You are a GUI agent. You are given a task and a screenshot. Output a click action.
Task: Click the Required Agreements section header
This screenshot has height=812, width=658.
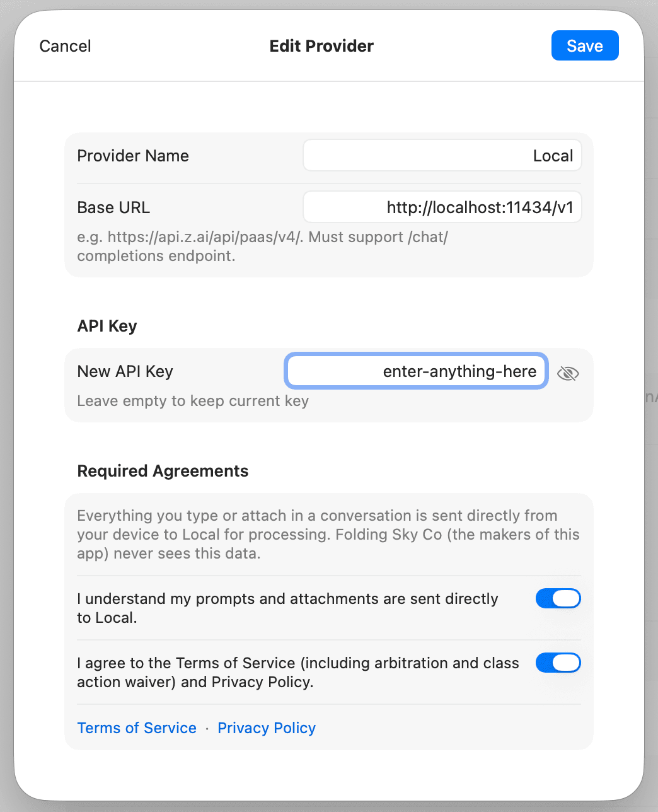pos(163,470)
